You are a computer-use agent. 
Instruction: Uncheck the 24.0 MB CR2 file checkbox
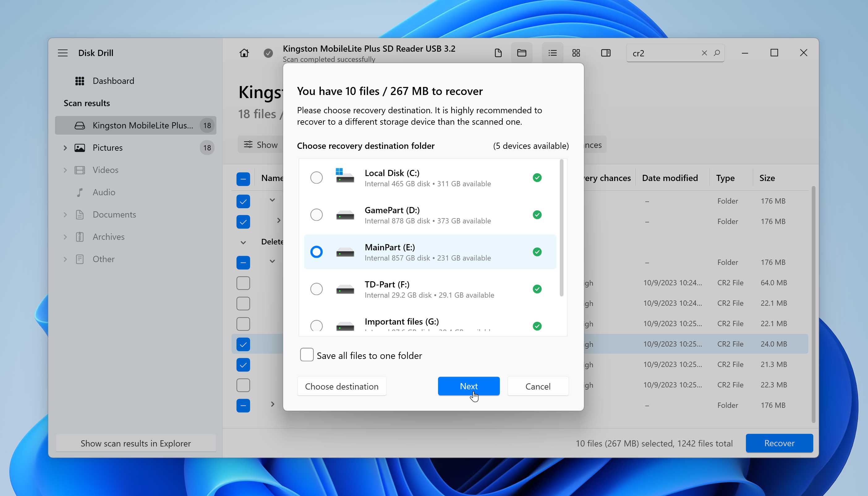point(243,344)
